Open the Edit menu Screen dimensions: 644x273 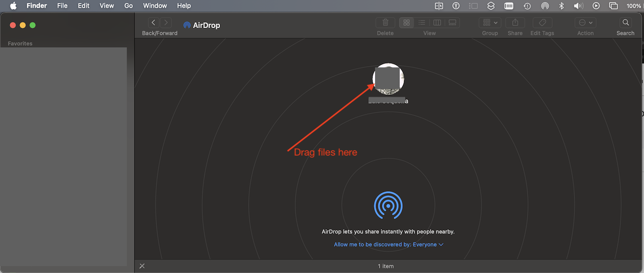click(83, 6)
